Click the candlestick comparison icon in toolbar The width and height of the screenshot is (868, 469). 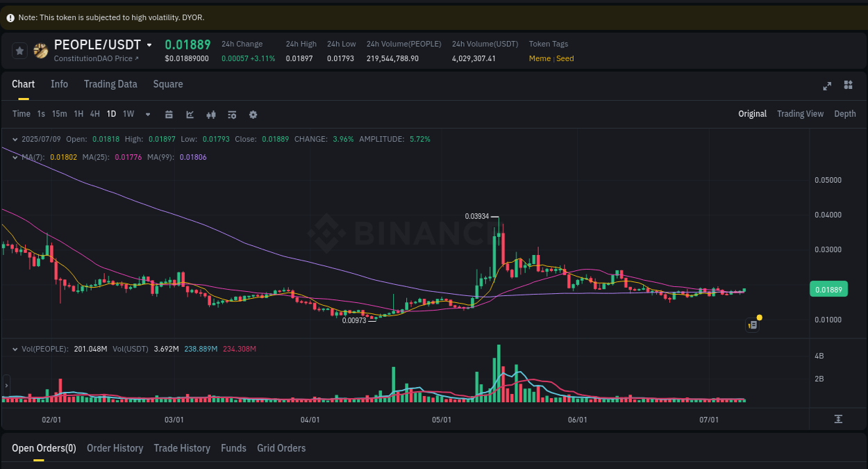[210, 114]
